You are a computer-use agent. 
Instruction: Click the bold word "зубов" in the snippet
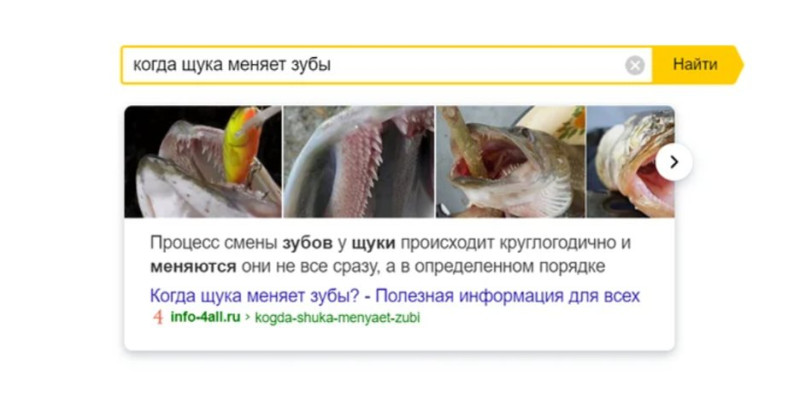(307, 243)
